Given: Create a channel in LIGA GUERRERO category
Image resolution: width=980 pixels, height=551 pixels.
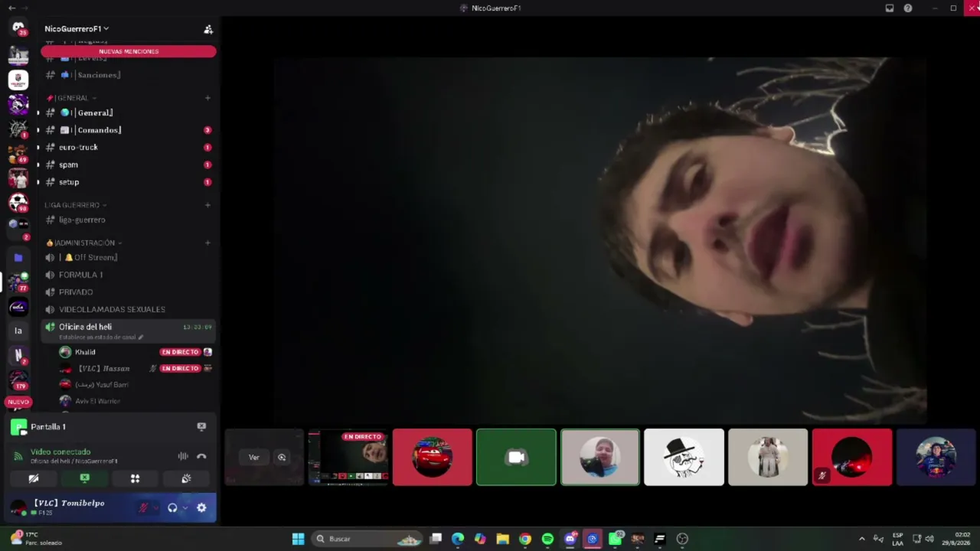Looking at the screenshot, I should click(207, 205).
